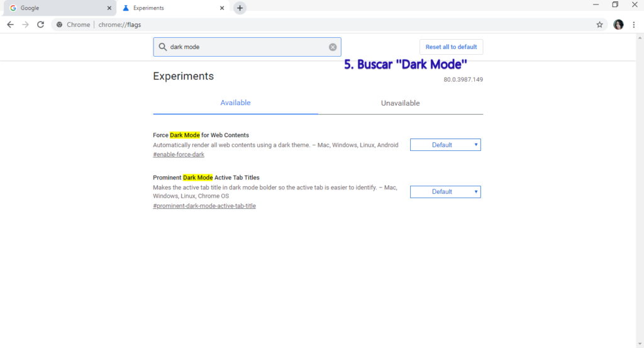Open the user profile avatar
The height and width of the screenshot is (348, 644).
point(618,25)
